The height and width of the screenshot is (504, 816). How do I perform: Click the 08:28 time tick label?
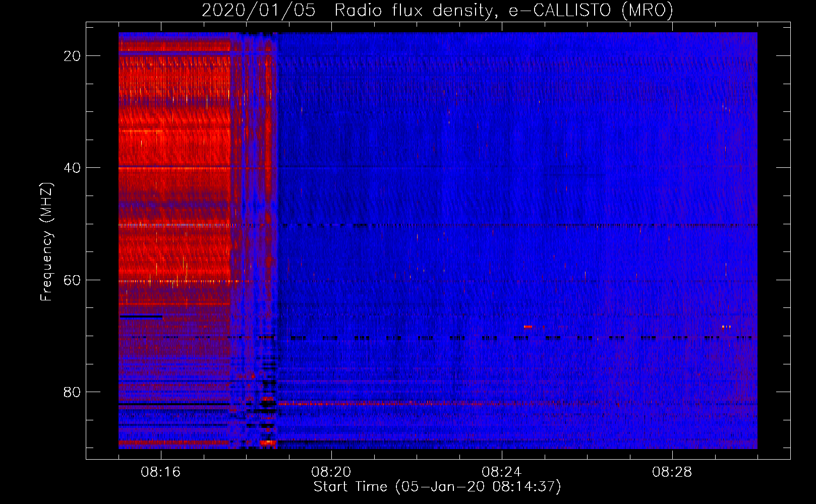(672, 472)
